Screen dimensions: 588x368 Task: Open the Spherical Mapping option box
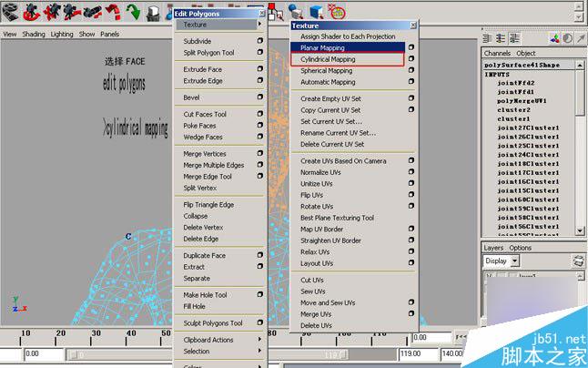pos(411,70)
